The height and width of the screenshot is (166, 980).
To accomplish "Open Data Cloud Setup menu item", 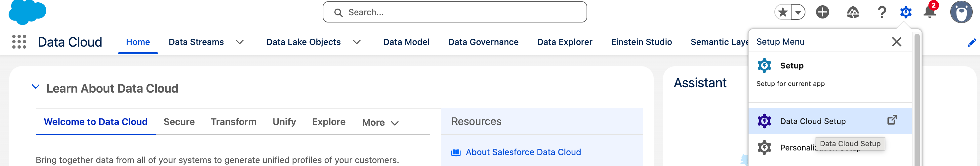I will click(830, 121).
